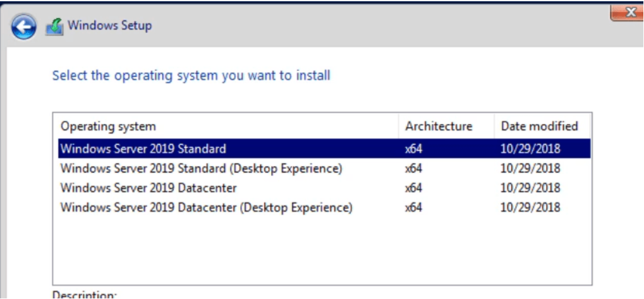Viewport: 644px width, 299px height.
Task: Sort by Date modified column header
Action: (x=542, y=126)
